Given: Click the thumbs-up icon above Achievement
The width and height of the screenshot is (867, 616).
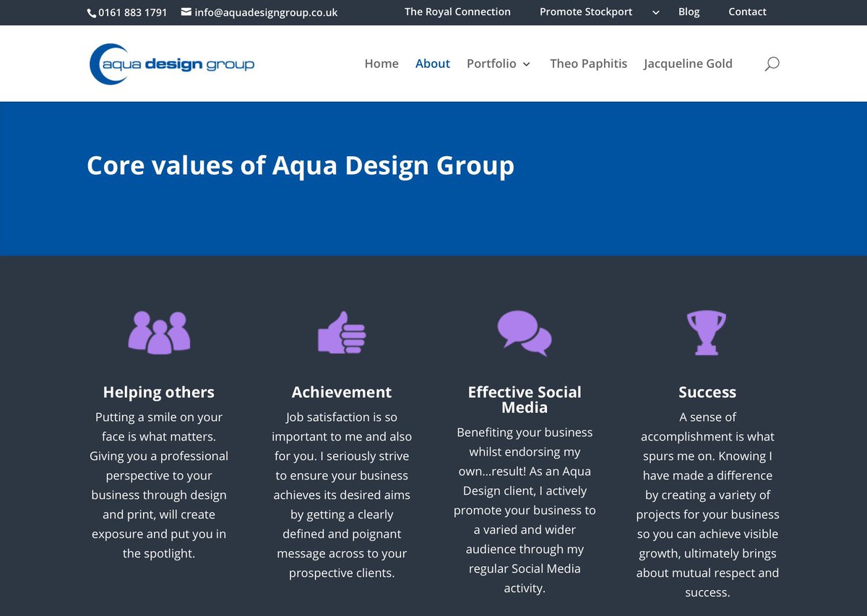Looking at the screenshot, I should 342,331.
